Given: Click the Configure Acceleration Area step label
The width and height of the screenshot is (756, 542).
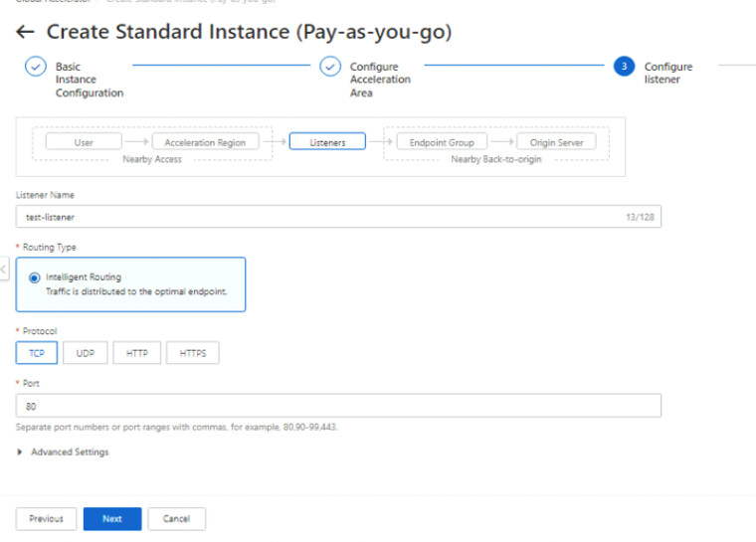Looking at the screenshot, I should (x=380, y=80).
